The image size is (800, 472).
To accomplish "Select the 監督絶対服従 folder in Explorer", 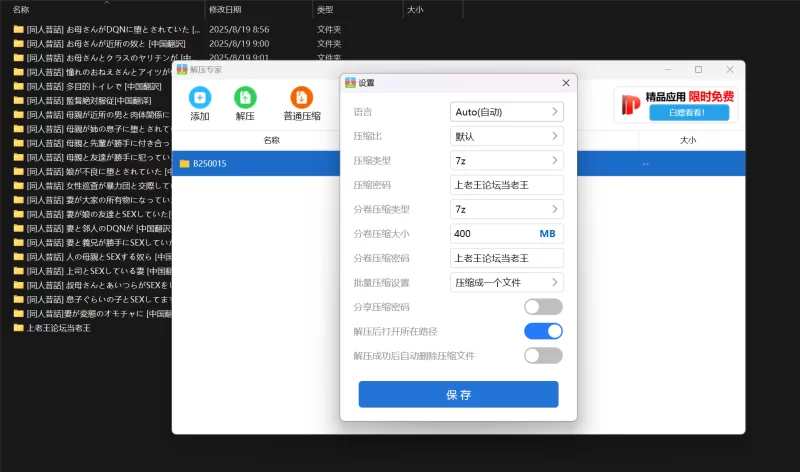I will [x=89, y=101].
